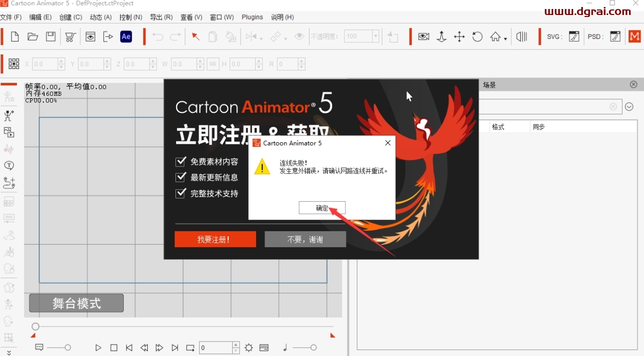Close the Cartoon Animator 5 error dialog

388,143
